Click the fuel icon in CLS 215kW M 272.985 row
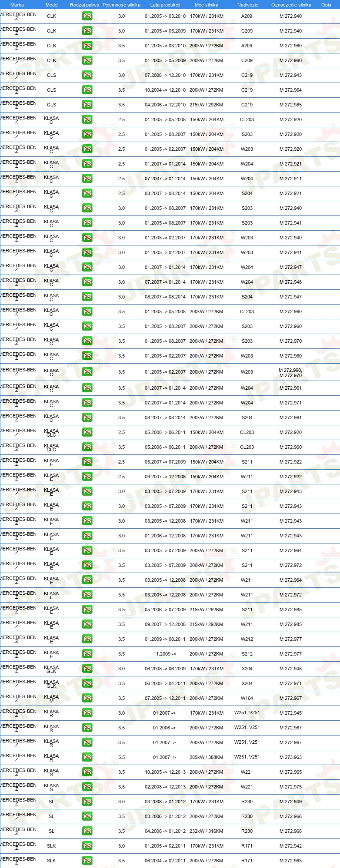 (x=87, y=105)
